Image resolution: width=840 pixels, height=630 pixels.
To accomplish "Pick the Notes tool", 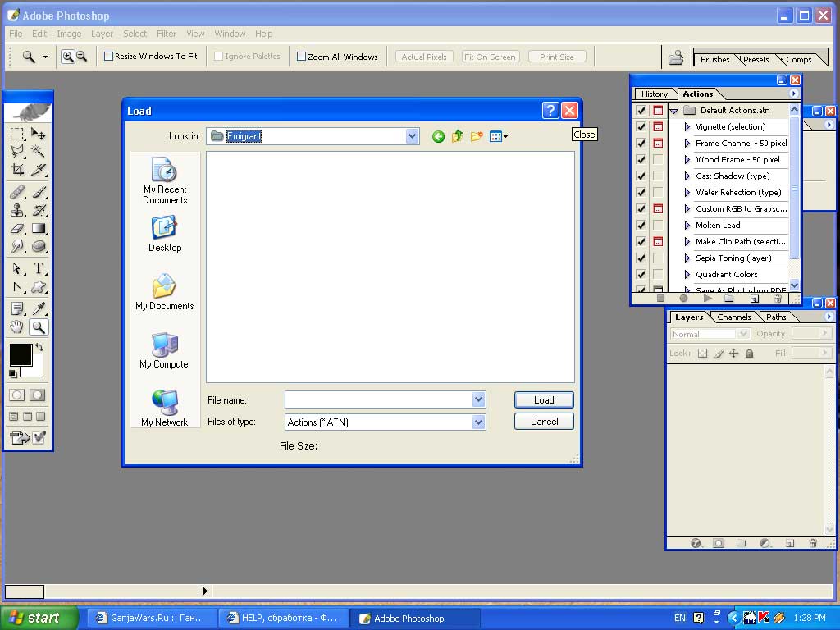I will (x=17, y=308).
